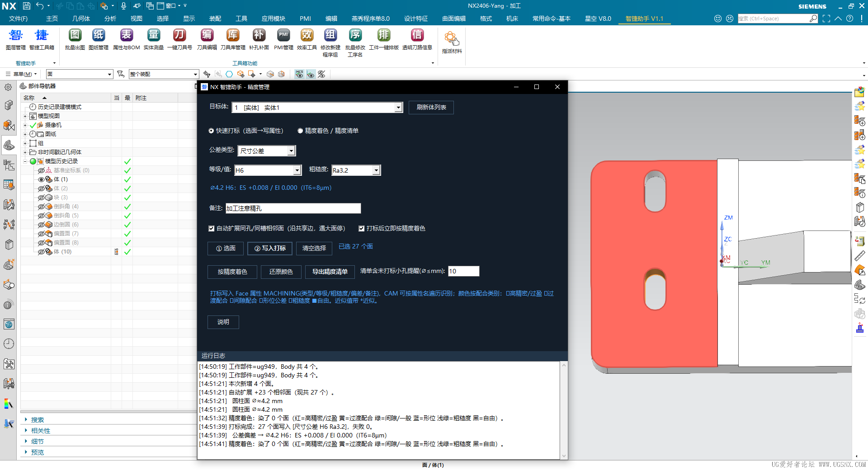Open PMI管理 tool
The height and width of the screenshot is (470, 868).
click(283, 39)
